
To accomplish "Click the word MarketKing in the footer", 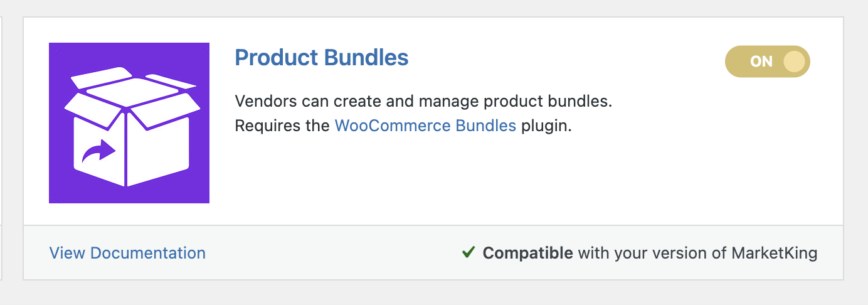I will coord(775,254).
